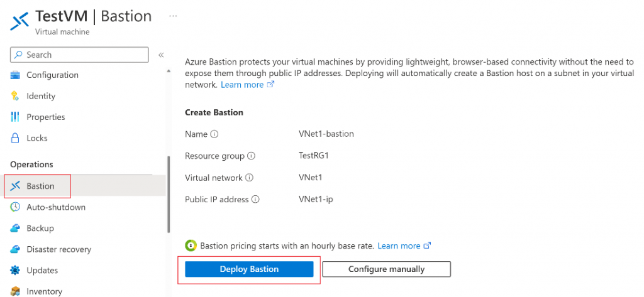
Task: Open the ellipsis more options menu
Action: (x=173, y=16)
